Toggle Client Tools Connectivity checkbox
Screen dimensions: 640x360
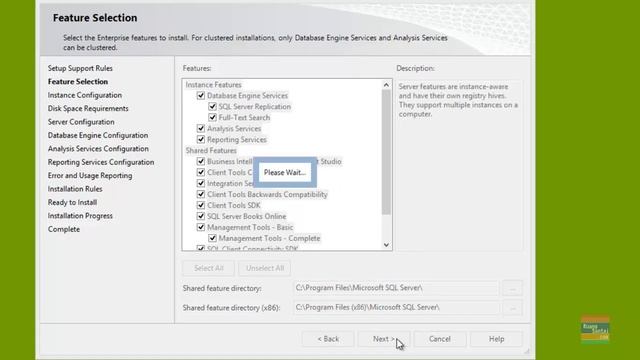coord(200,172)
